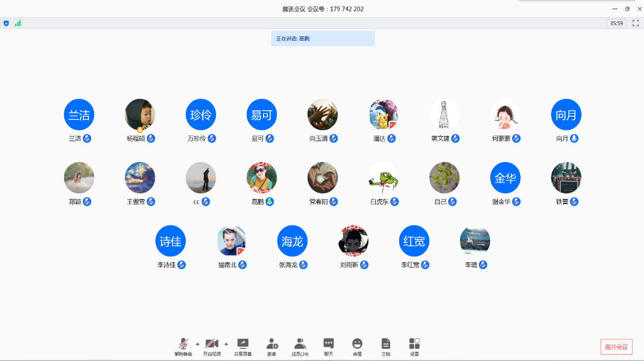The image size is (644, 361).
Task: Enter fullscreen mode via top-right icon
Action: pyautogui.click(x=635, y=23)
